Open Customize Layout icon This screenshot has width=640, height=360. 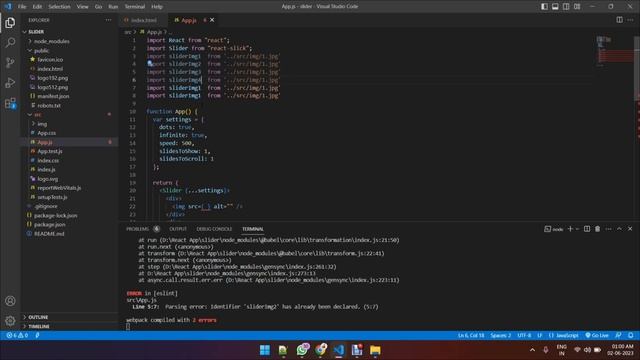[x=577, y=7]
